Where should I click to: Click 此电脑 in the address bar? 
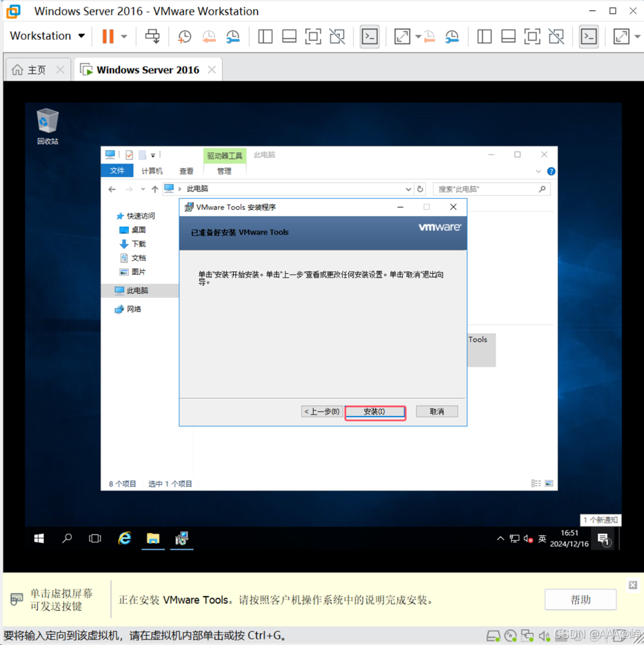(197, 189)
